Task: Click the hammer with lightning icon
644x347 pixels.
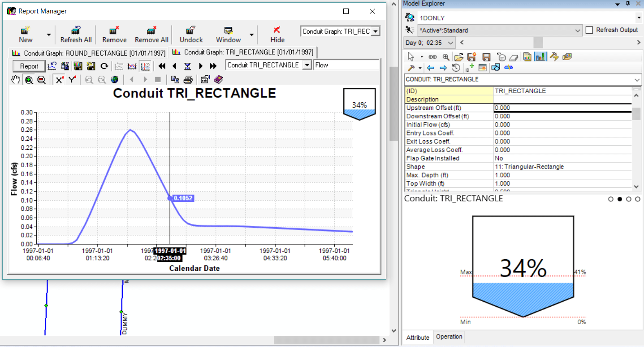Action: pos(554,57)
